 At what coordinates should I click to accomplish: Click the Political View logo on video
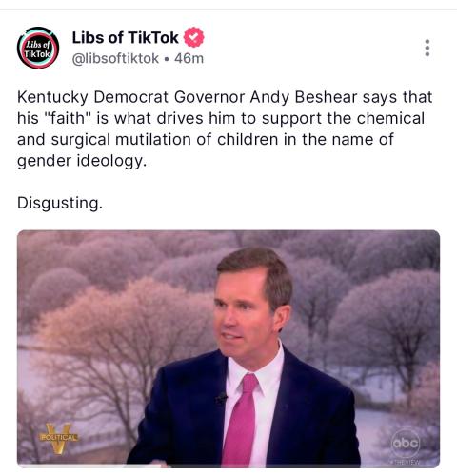[59, 439]
